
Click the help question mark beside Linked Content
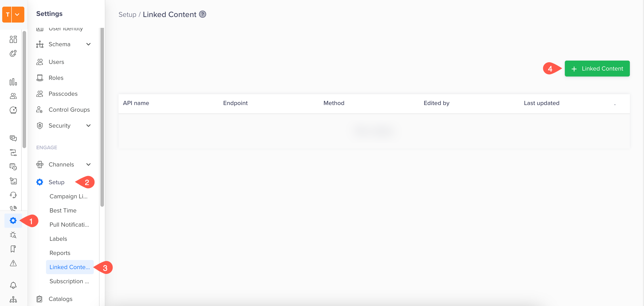click(x=203, y=14)
